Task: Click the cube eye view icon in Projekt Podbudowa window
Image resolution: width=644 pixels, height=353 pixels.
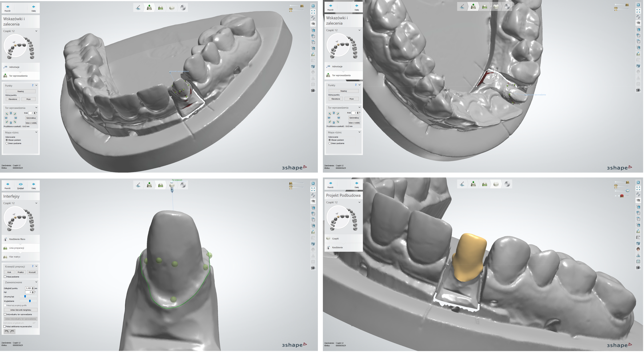Action: tap(638, 225)
